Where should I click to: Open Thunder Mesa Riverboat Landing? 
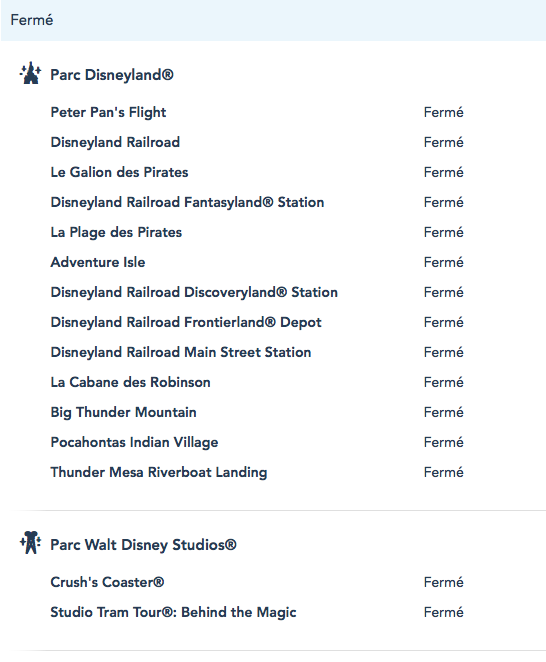click(x=159, y=472)
